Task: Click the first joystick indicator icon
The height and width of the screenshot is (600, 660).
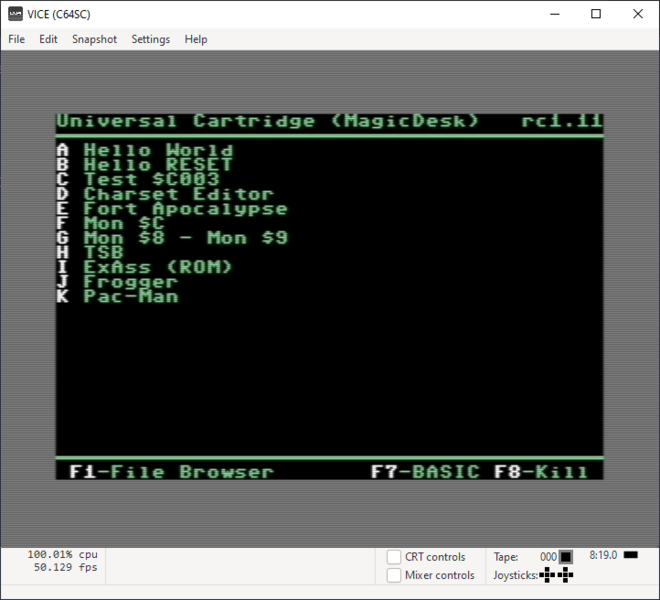Action: 547,575
